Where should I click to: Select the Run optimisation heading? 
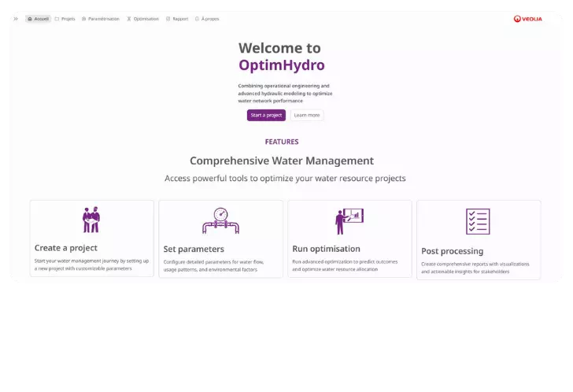point(327,249)
